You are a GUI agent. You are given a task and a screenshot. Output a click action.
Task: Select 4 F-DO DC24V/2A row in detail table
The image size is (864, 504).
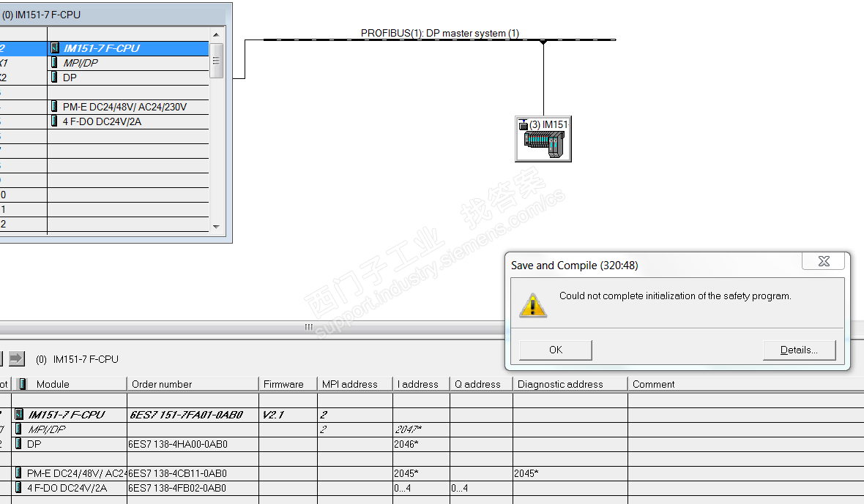pos(432,488)
